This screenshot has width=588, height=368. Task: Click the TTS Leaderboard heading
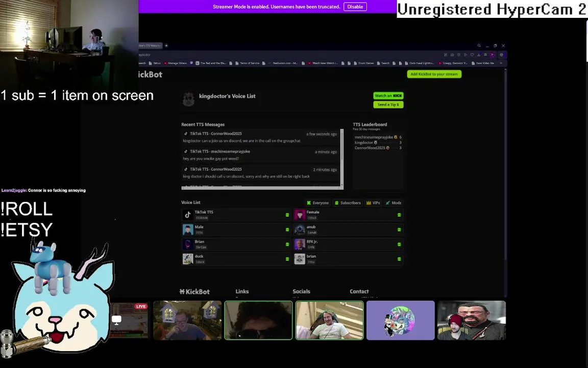370,124
